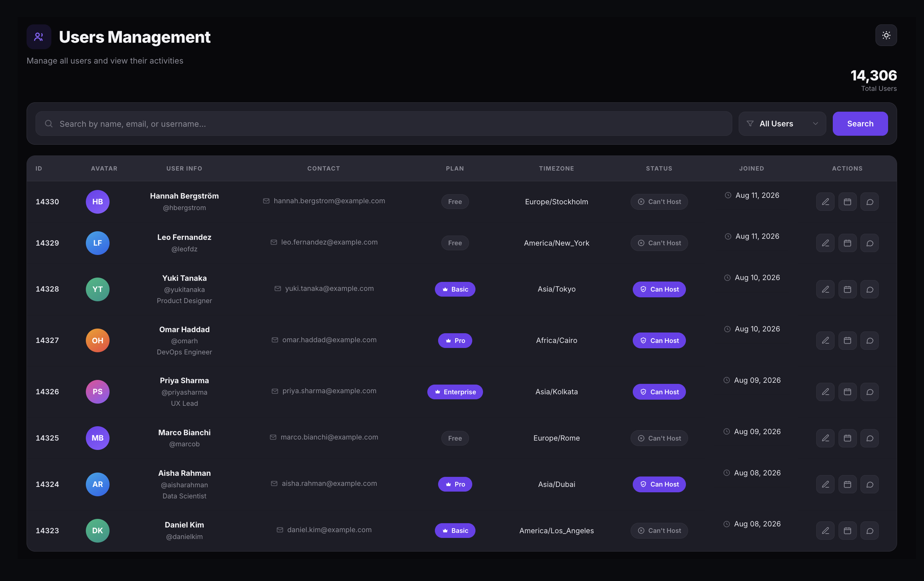924x581 pixels.
Task: Edit Aisha Rahman using pencil icon
Action: pyautogui.click(x=825, y=484)
